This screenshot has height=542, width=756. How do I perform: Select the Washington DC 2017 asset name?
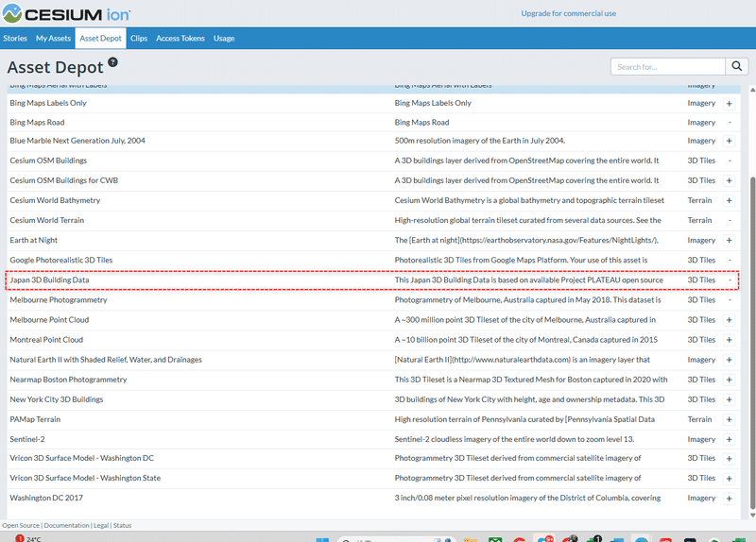click(x=46, y=498)
